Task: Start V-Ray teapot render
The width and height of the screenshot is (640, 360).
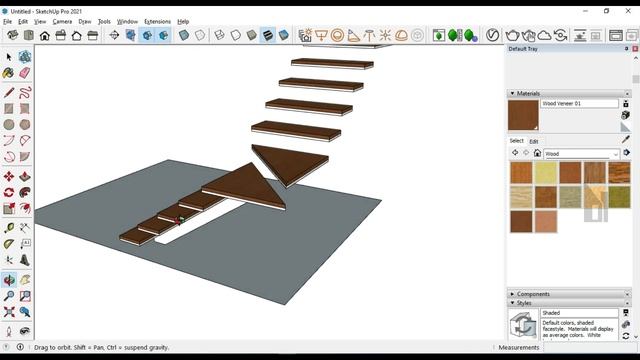Action: [x=512, y=36]
